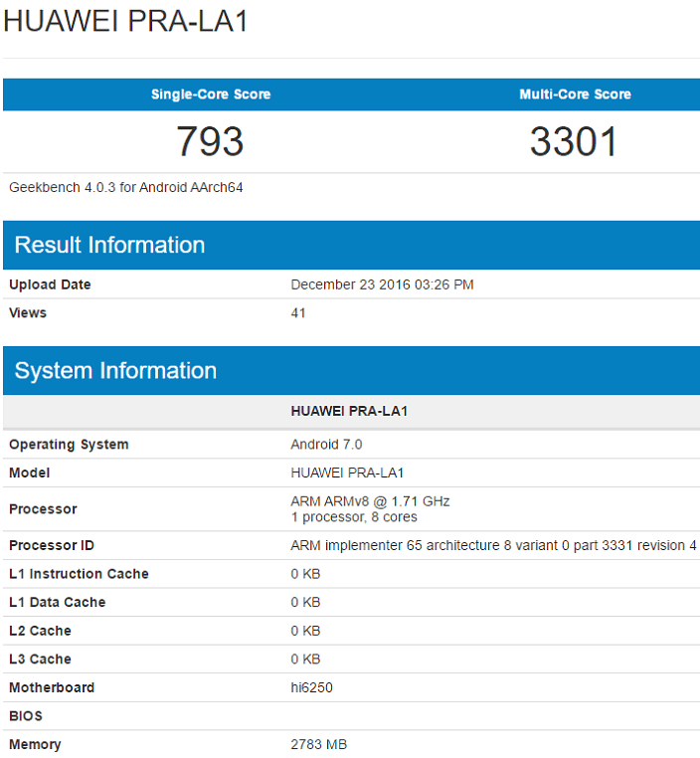Select the memory value 2783 MB

[319, 744]
